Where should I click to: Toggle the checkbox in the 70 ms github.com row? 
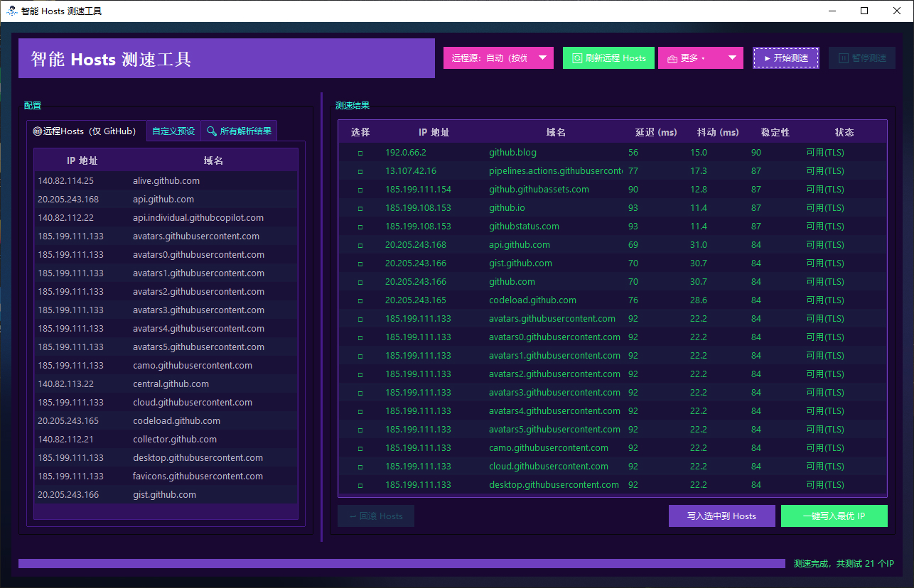pyautogui.click(x=360, y=282)
